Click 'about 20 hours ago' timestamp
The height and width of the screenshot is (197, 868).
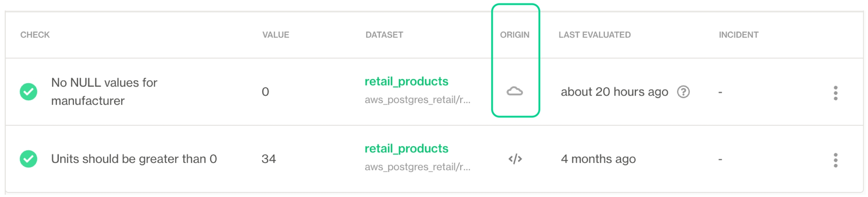pos(614,92)
